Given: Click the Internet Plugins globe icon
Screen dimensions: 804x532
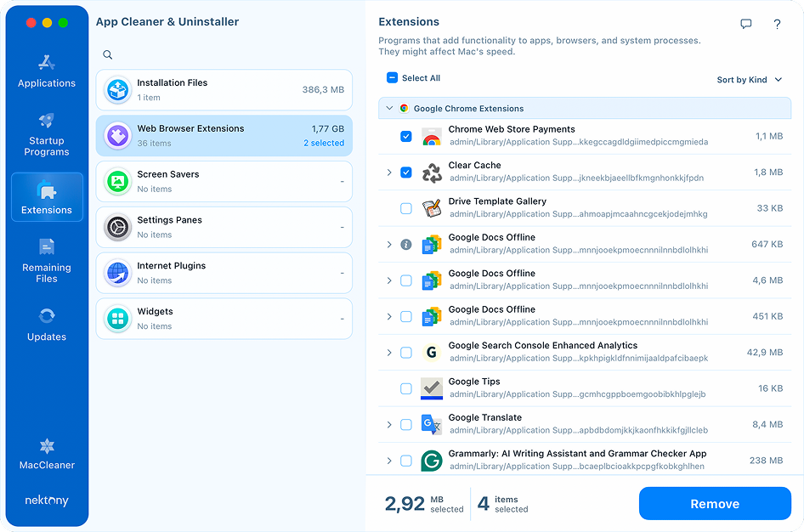Looking at the screenshot, I should tap(117, 273).
